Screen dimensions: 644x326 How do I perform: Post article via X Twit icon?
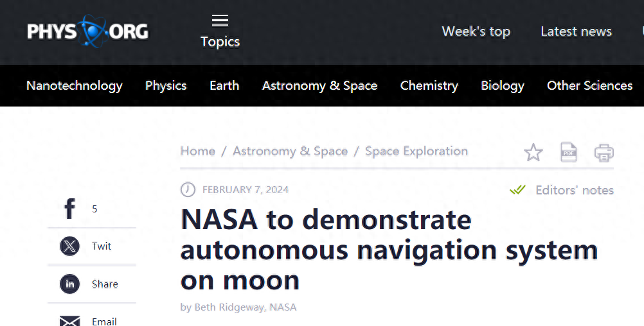(70, 246)
